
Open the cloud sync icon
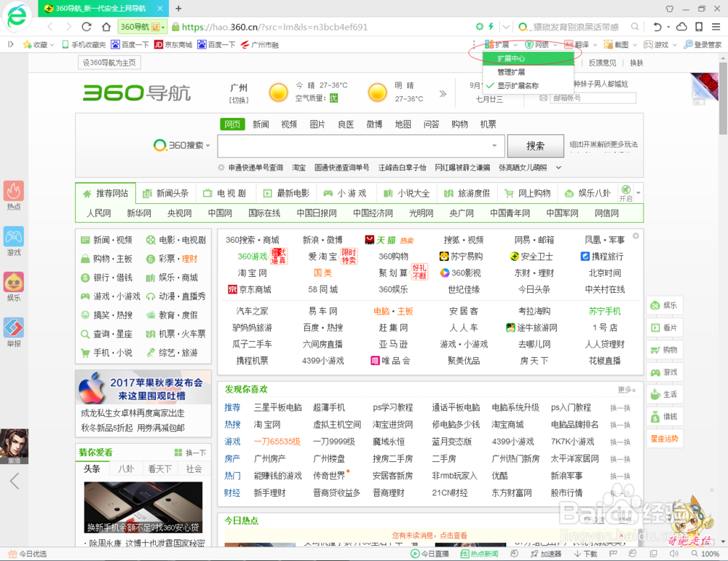[681, 27]
